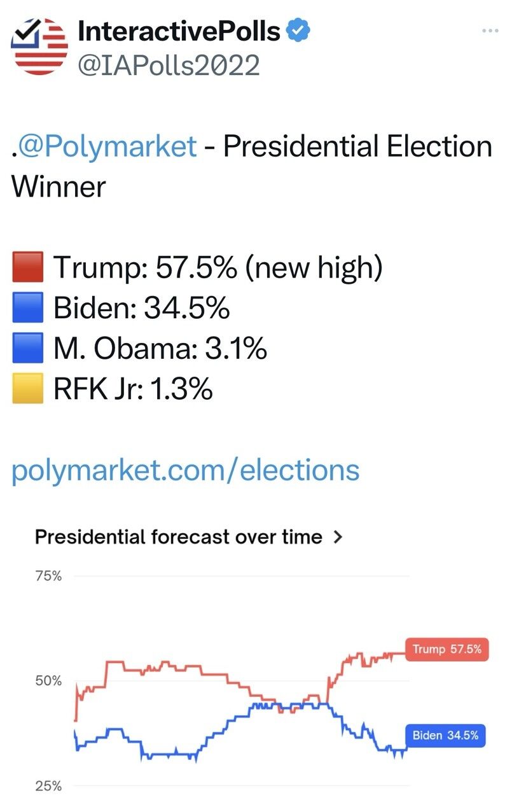This screenshot has height=812, width=512.
Task: Click the Trump: 57.5% (new high) text
Action: click(218, 268)
